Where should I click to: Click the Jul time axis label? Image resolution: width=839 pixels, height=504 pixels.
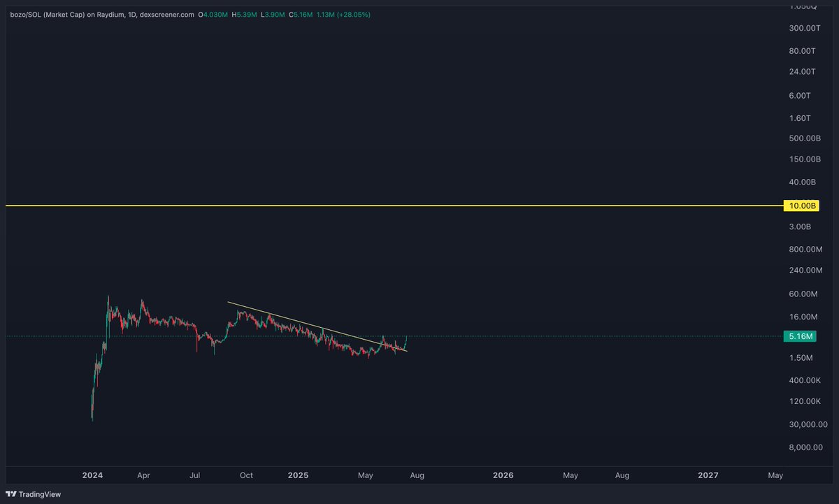(195, 475)
